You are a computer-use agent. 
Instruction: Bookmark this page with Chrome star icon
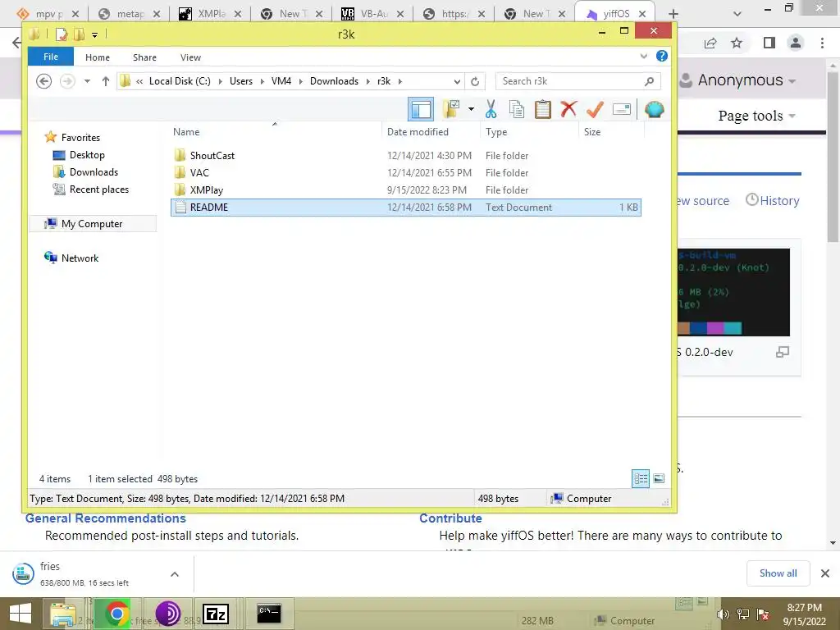tap(737, 43)
